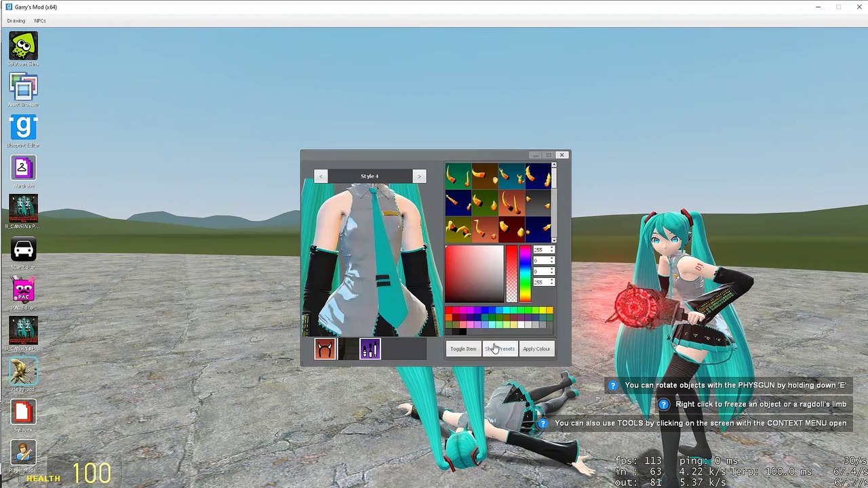Select the purple cosmetics bottles item icon
This screenshot has height=488, width=868.
(370, 349)
